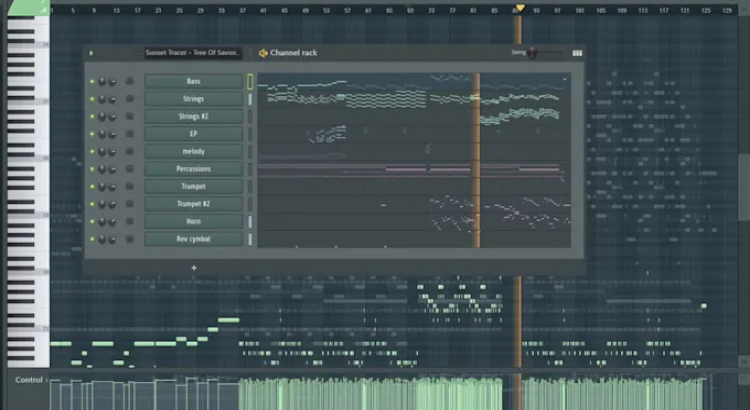Add new channel with plus icon
The width and height of the screenshot is (750, 410).
pyautogui.click(x=194, y=268)
